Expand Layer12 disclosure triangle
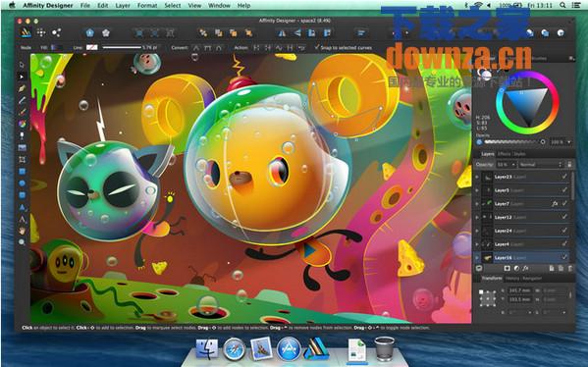The height and width of the screenshot is (367, 588). click(x=477, y=218)
